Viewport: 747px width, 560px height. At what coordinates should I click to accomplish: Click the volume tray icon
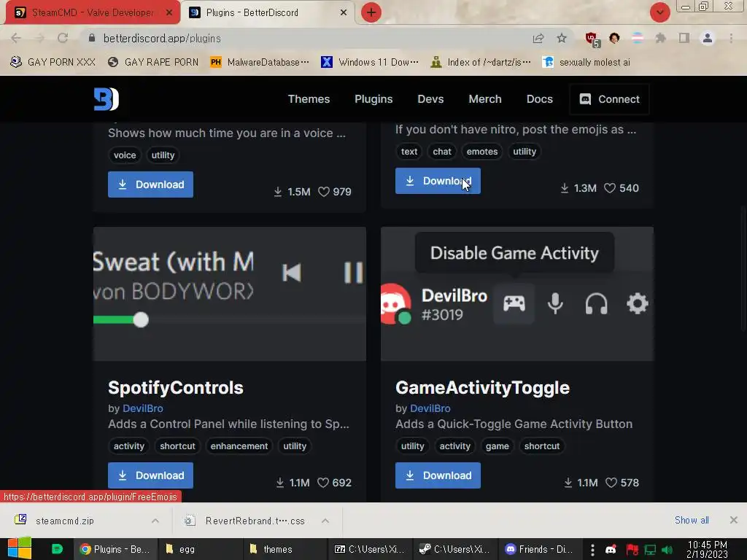pyautogui.click(x=667, y=550)
